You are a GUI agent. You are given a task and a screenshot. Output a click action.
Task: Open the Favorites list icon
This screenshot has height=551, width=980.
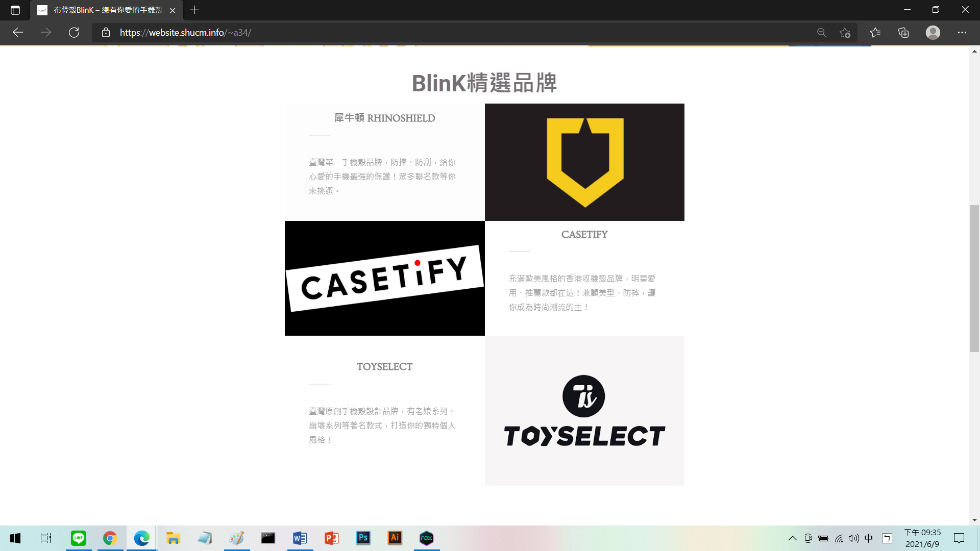[x=875, y=33]
